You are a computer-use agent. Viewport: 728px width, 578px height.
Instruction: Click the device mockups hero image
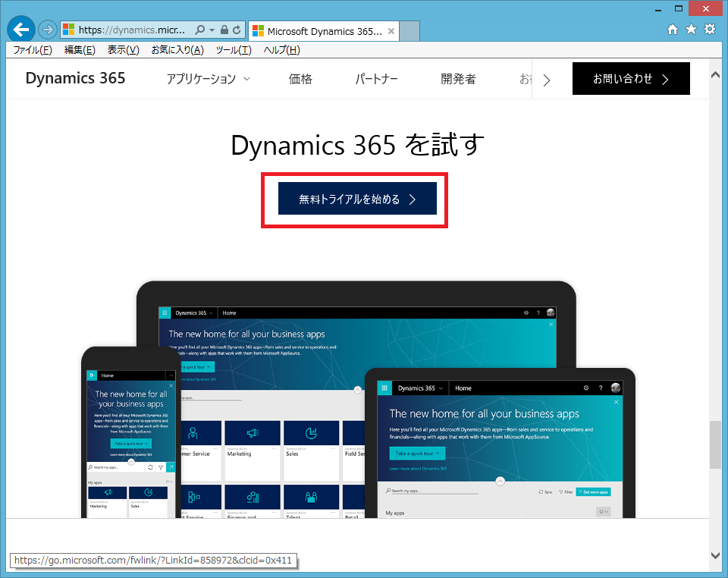358,399
